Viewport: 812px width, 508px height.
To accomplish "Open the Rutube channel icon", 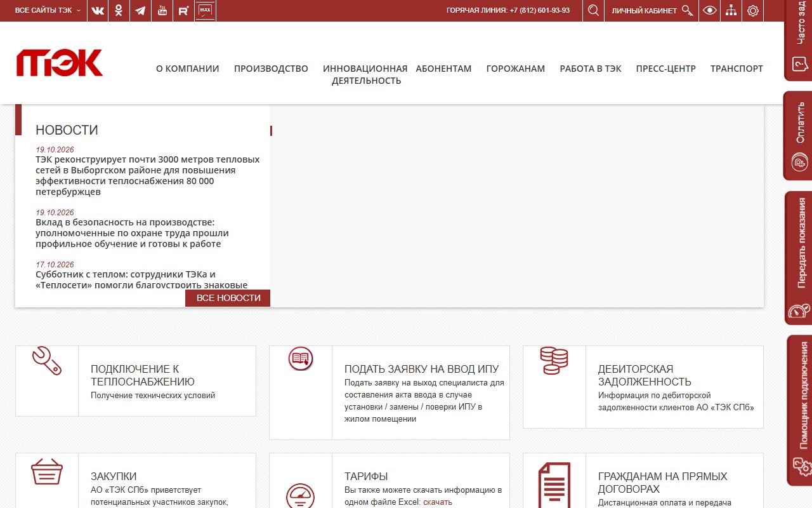I will 183,11.
